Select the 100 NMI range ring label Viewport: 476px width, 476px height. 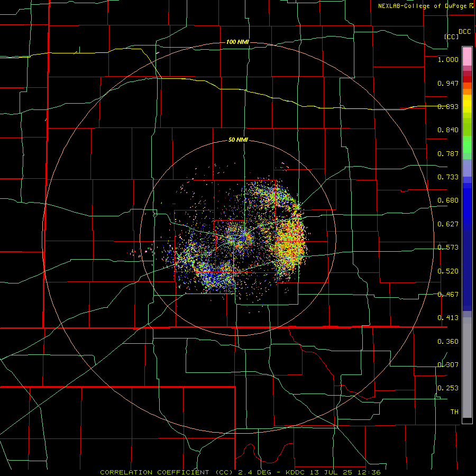pos(237,42)
